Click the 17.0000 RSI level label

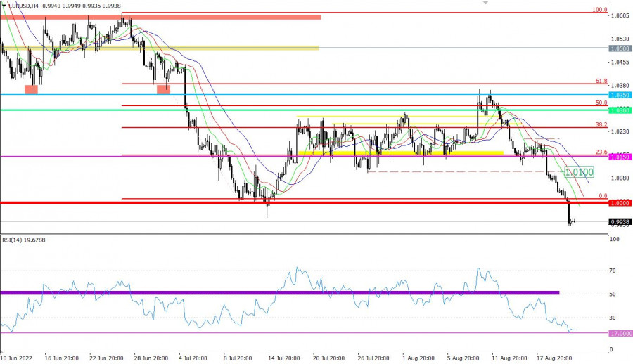coord(619,334)
